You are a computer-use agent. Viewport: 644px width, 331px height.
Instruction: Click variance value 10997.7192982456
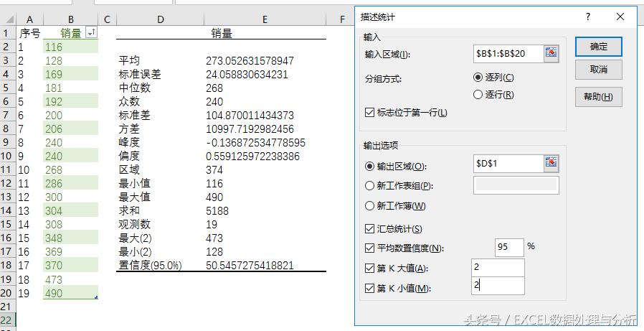pos(265,129)
